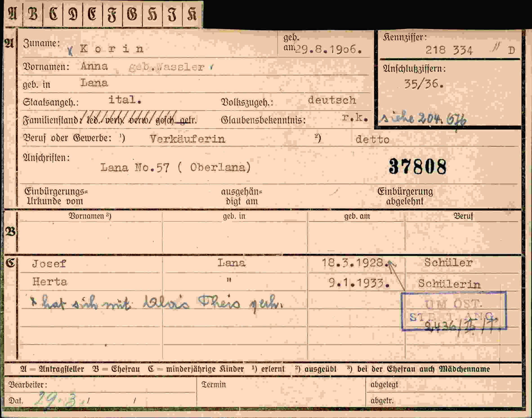The height and width of the screenshot is (418, 532).
Task: Click the occupation 'Schüler'
Action: [448, 262]
